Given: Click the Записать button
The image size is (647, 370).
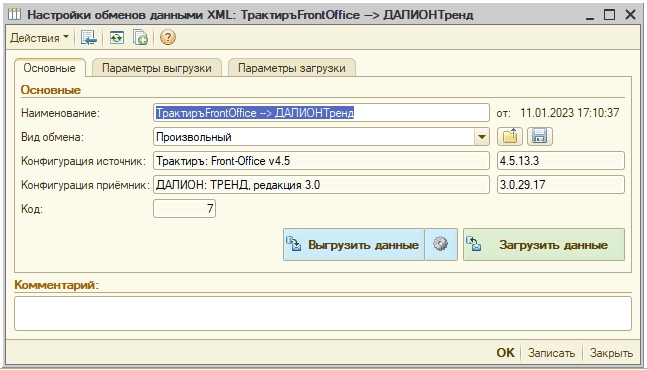Looking at the screenshot, I should (x=551, y=353).
